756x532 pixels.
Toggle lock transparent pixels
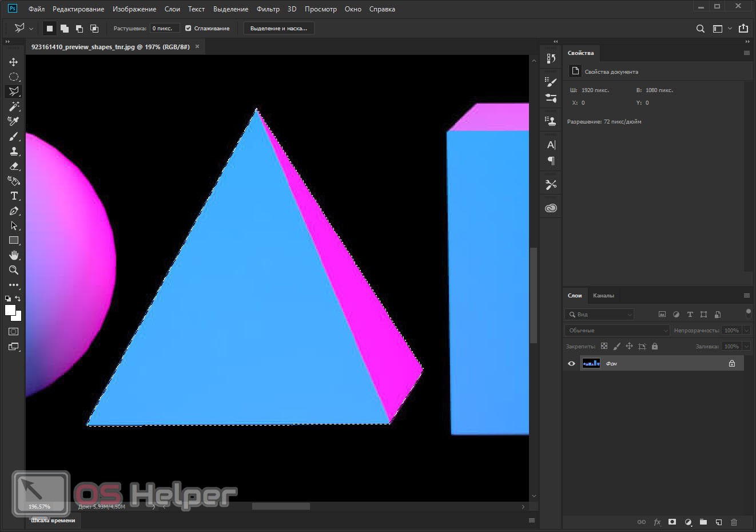coord(604,346)
